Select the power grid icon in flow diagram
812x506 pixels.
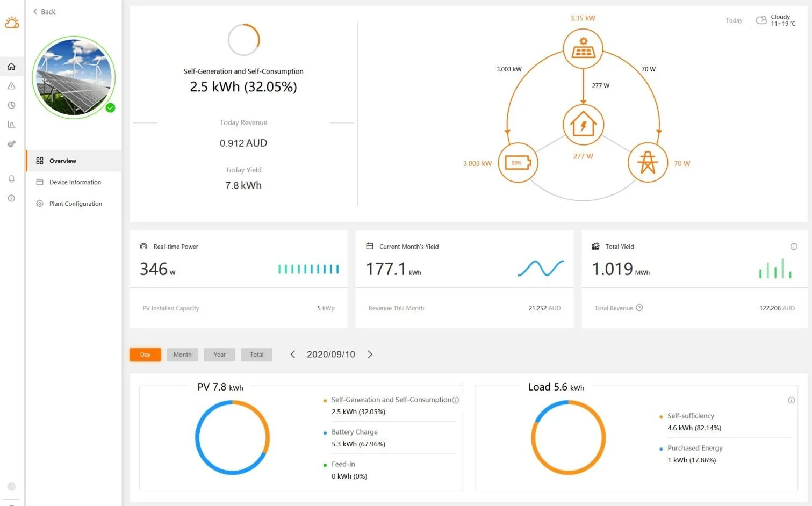(x=648, y=162)
